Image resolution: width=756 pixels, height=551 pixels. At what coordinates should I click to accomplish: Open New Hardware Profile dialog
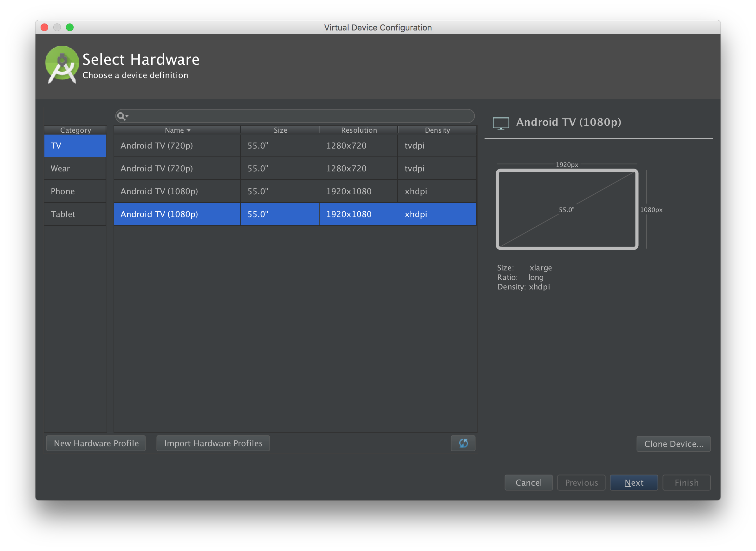pos(96,443)
